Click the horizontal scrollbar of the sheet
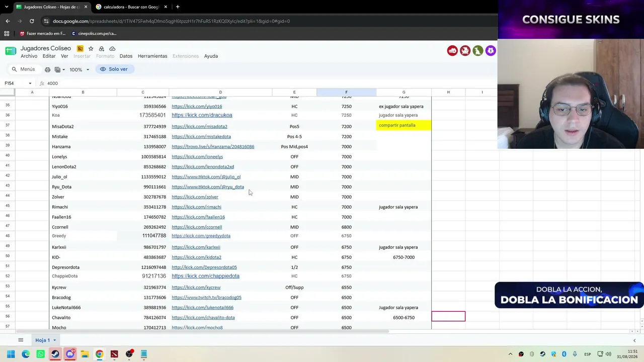Image resolution: width=644 pixels, height=362 pixels. coord(202,331)
